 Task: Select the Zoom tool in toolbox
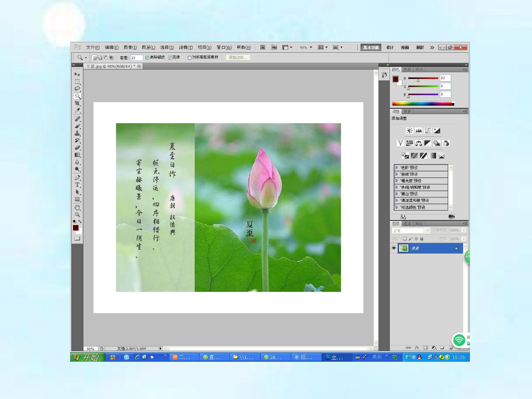click(77, 214)
